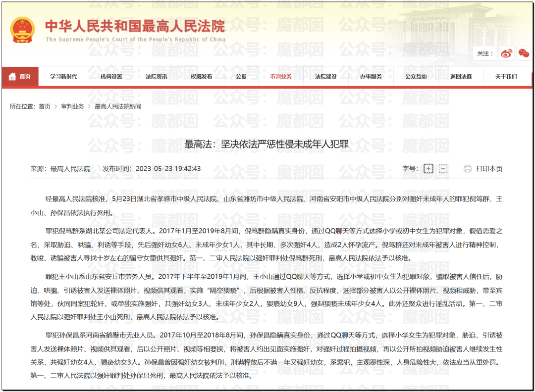
Task: Click the national emblem logo
Action: [22, 30]
